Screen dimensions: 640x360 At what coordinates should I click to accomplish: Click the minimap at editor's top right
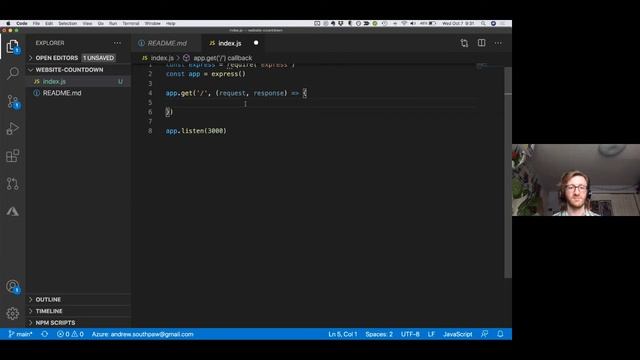482,66
